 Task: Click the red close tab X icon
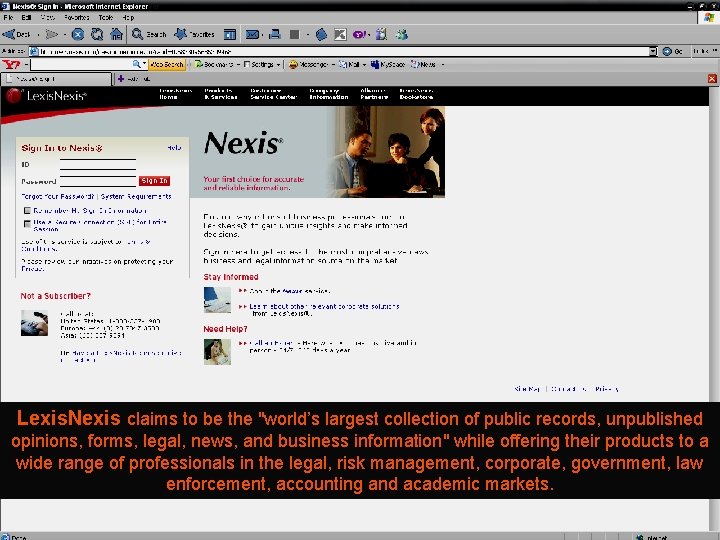click(712, 79)
